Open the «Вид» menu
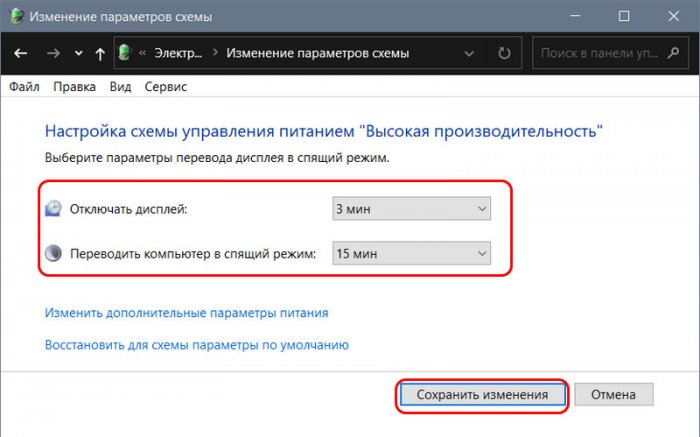Viewport: 700px width, 437px height. click(x=121, y=87)
